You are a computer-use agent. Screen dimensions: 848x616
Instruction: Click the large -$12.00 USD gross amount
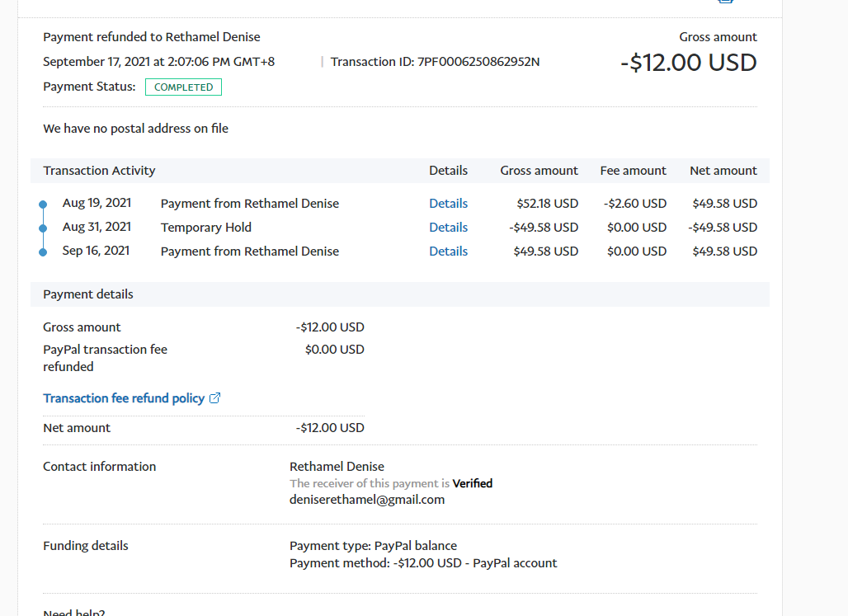689,63
